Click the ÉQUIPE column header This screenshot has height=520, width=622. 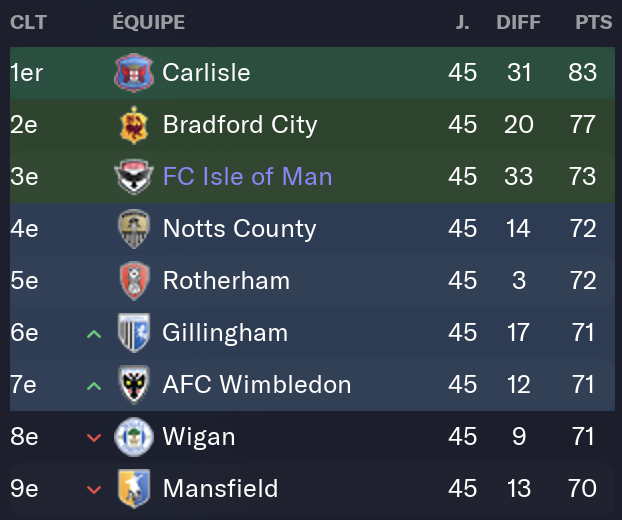coord(149,21)
